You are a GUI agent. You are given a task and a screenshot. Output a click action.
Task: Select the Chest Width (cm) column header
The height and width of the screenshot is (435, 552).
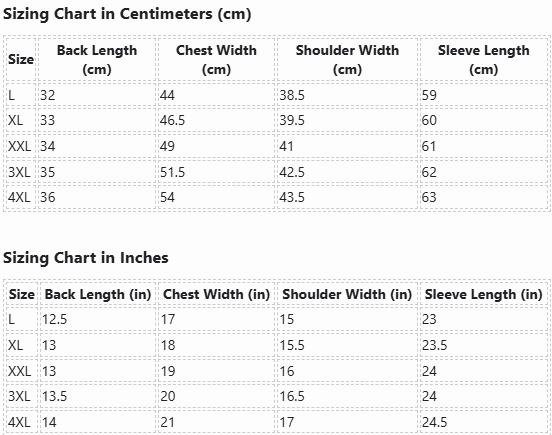(216, 59)
